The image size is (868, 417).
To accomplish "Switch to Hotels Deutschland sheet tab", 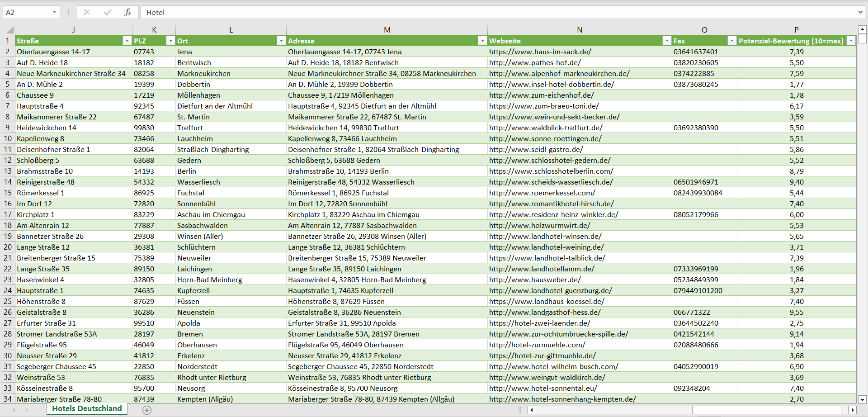I will point(87,409).
